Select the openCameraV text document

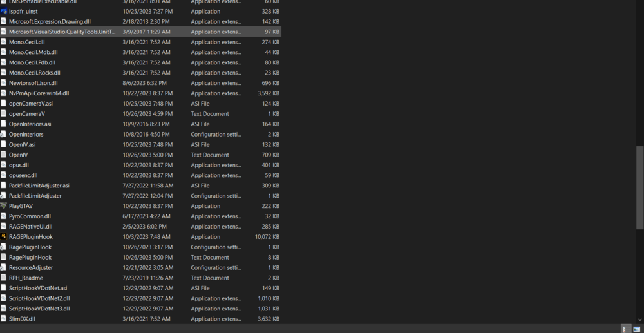(x=140, y=114)
